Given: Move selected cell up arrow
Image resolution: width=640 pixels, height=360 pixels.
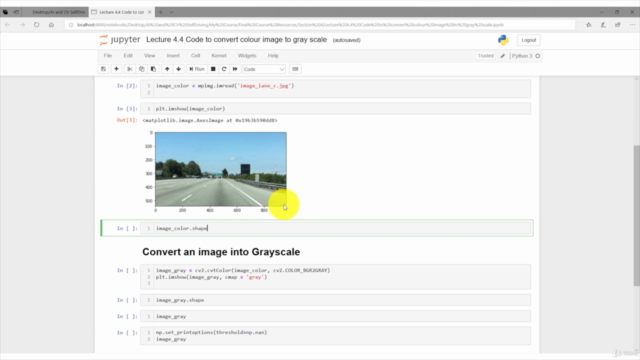Looking at the screenshot, I should (167, 69).
